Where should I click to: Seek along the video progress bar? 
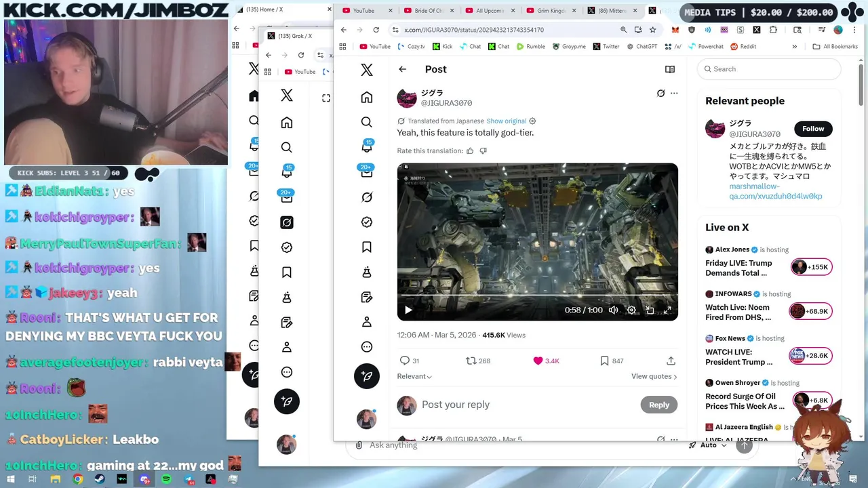pyautogui.click(x=537, y=296)
